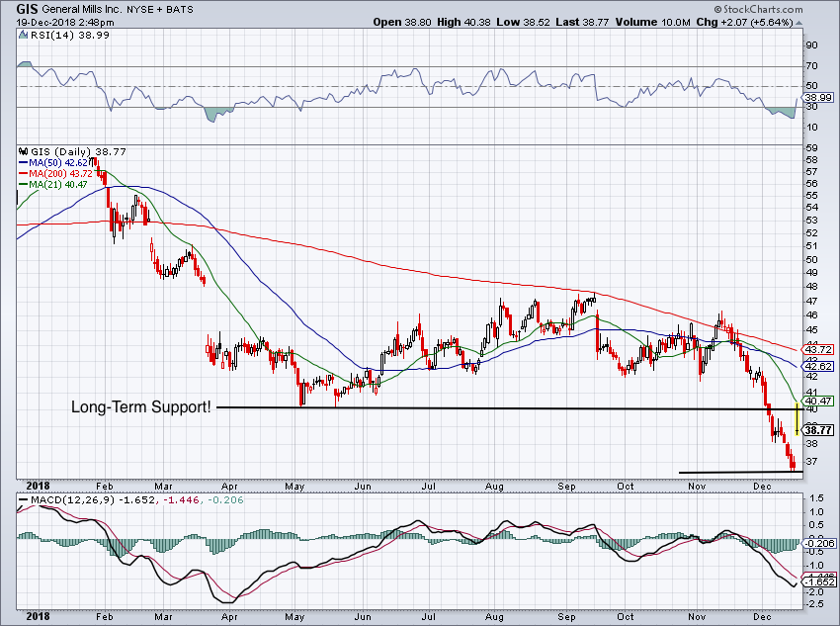Screen dimensions: 840x626
Task: Select the General Mills Inc. company name
Action: click(x=81, y=9)
